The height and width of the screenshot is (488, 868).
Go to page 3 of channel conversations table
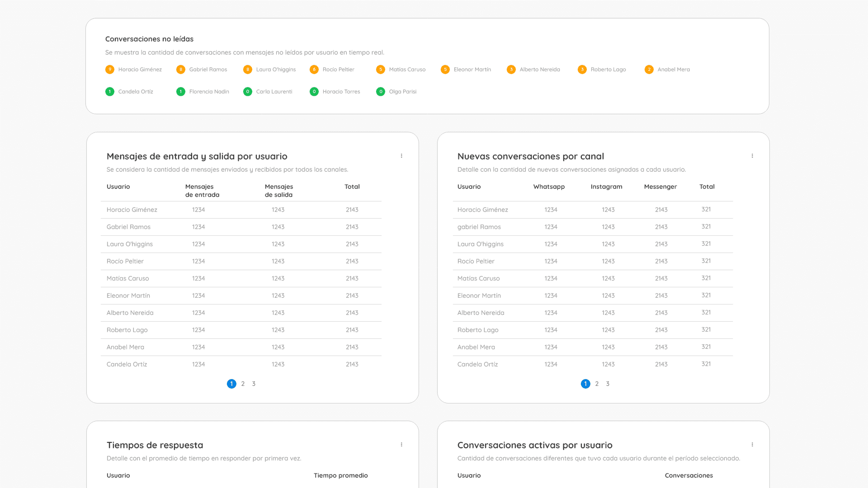tap(608, 384)
